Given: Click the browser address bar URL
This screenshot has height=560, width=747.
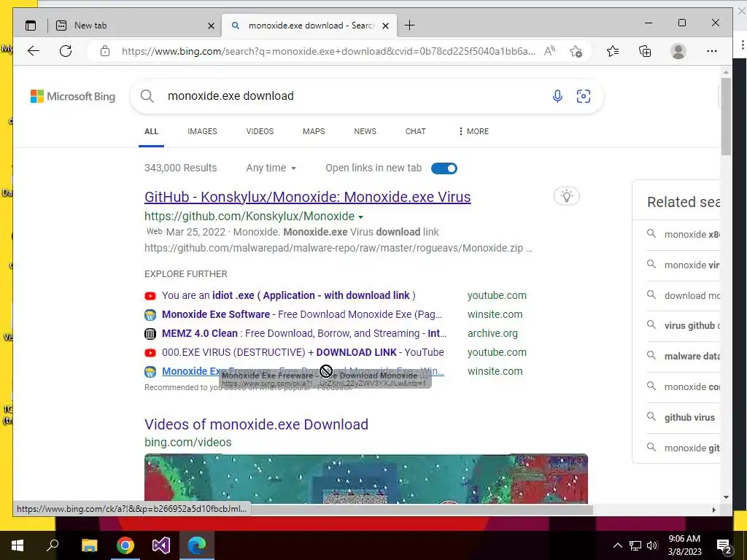Looking at the screenshot, I should 328,51.
